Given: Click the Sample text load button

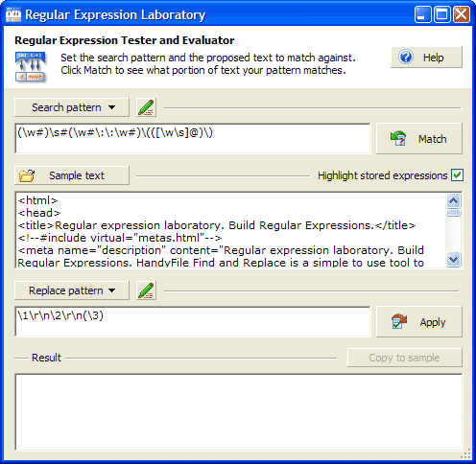Looking at the screenshot, I should click(x=72, y=175).
